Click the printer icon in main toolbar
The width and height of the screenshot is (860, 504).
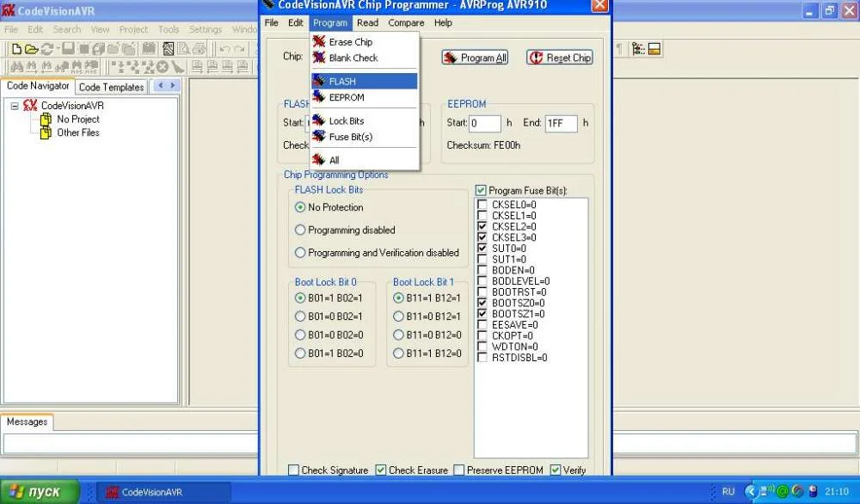click(200, 49)
